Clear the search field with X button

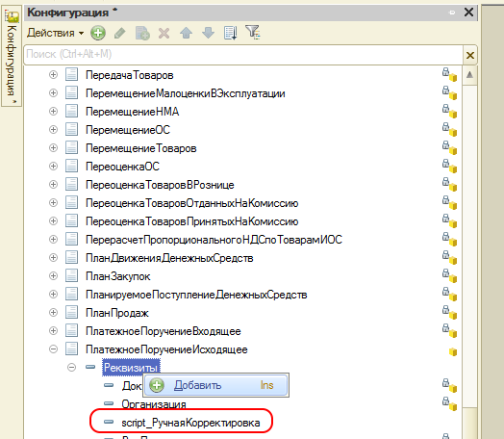(x=470, y=55)
